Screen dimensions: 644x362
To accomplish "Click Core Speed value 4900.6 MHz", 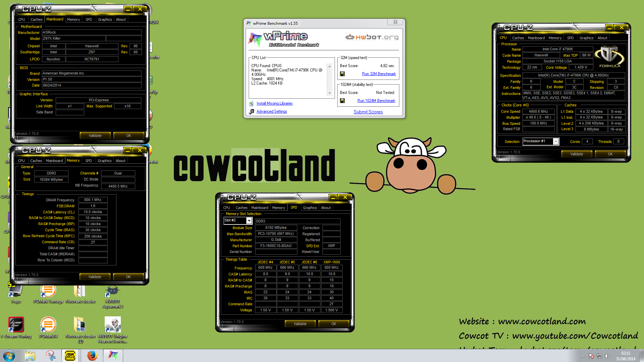I will coord(538,111).
